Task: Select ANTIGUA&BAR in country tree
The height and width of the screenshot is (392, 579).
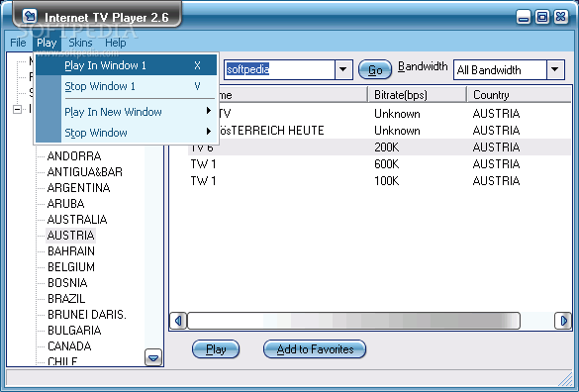Action: 85,172
